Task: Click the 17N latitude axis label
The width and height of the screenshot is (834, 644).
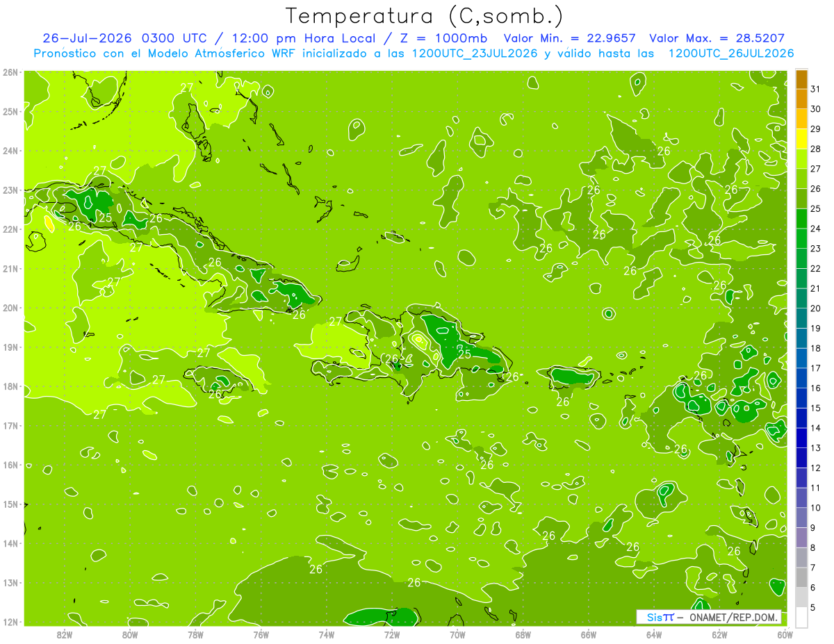Action: click(10, 425)
